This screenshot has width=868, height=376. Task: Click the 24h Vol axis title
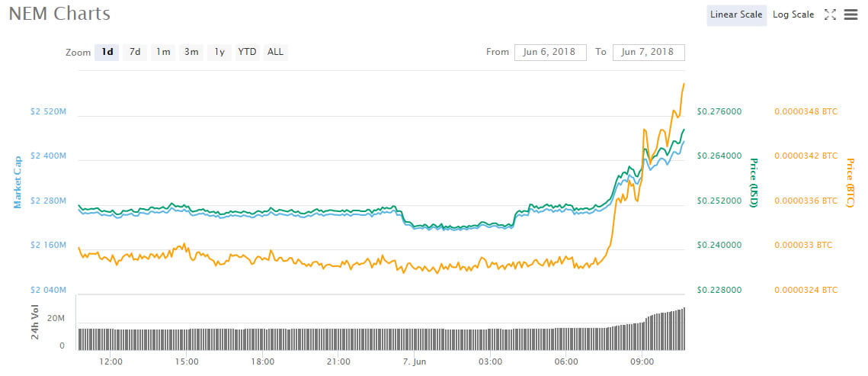35,321
